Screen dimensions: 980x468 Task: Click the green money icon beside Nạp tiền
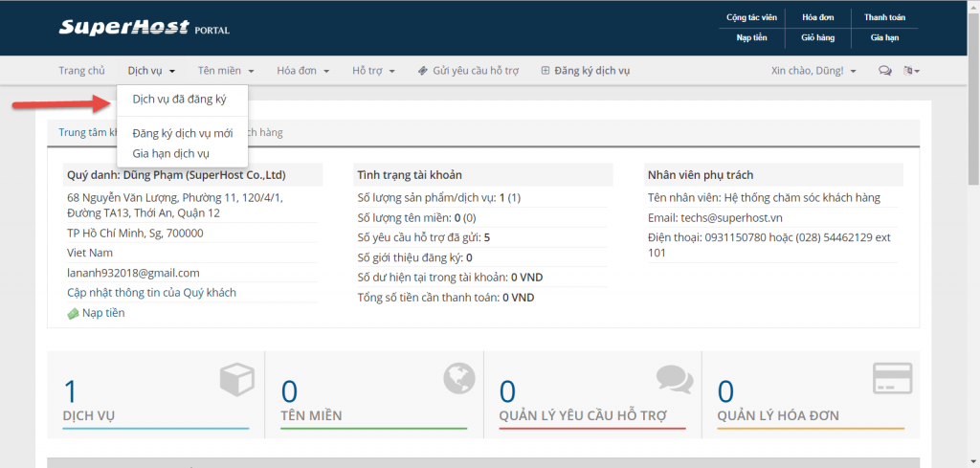pyautogui.click(x=73, y=313)
